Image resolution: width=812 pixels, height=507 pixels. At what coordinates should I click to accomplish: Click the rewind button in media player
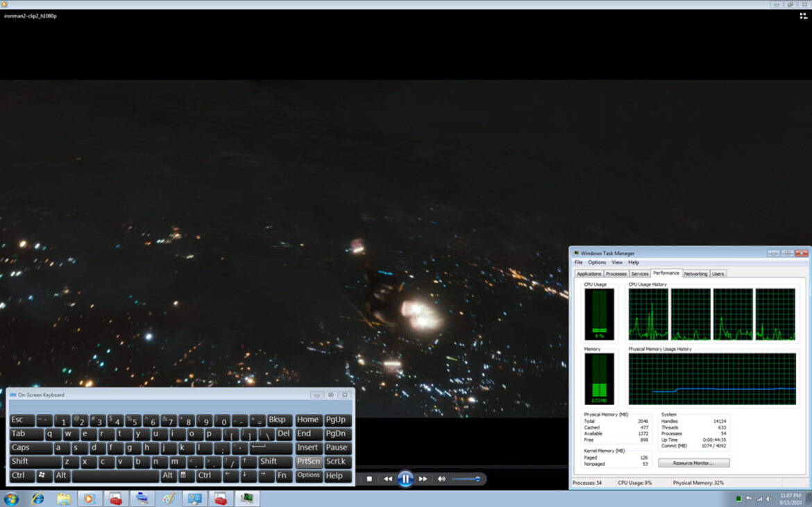pyautogui.click(x=387, y=479)
